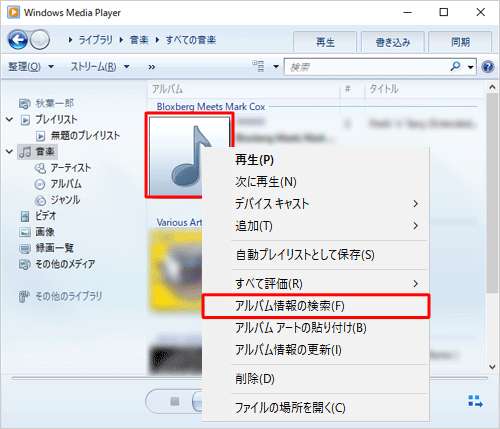
Task: Select ビデオ library in sidebar
Action: coord(46,216)
